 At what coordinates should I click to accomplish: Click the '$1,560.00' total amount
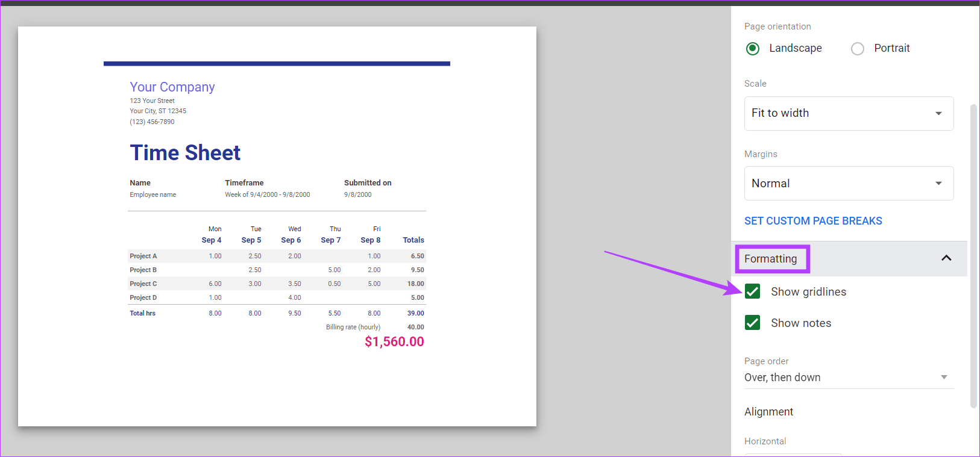tap(394, 341)
